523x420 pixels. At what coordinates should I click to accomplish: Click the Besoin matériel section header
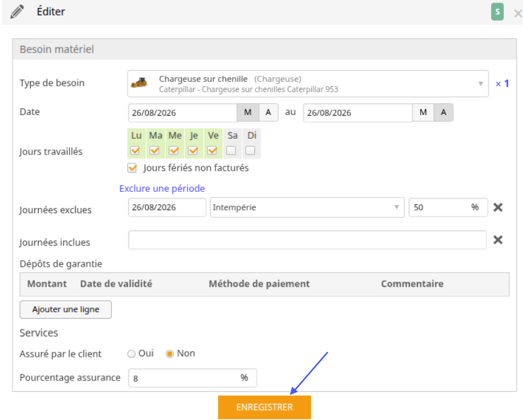click(264, 49)
